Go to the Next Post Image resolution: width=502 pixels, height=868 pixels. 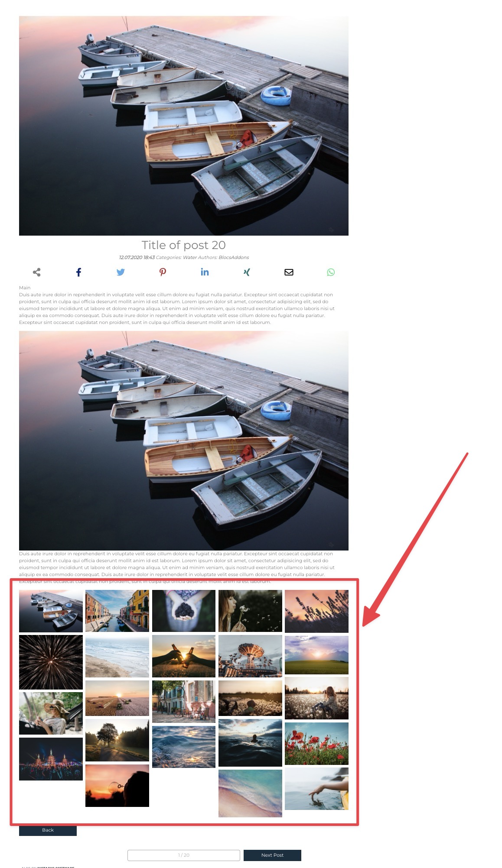click(x=272, y=855)
